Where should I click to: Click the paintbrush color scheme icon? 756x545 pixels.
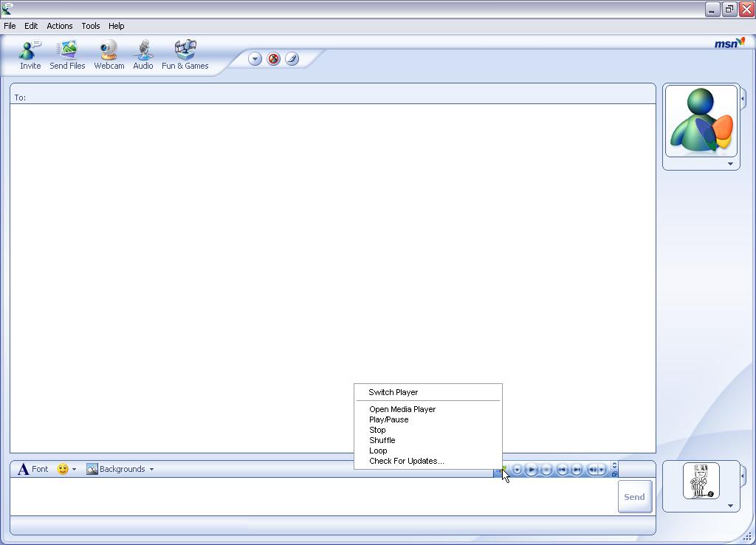point(292,59)
